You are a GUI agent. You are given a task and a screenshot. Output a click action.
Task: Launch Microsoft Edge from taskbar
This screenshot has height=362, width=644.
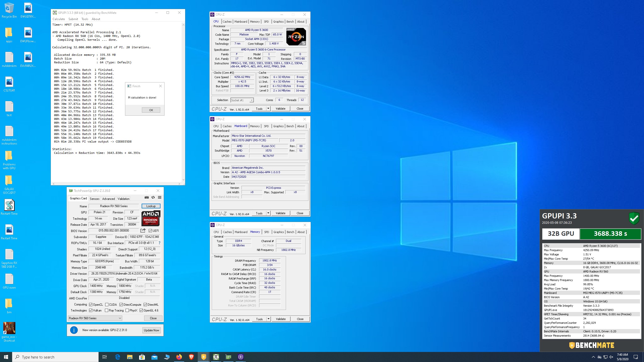pyautogui.click(x=117, y=357)
